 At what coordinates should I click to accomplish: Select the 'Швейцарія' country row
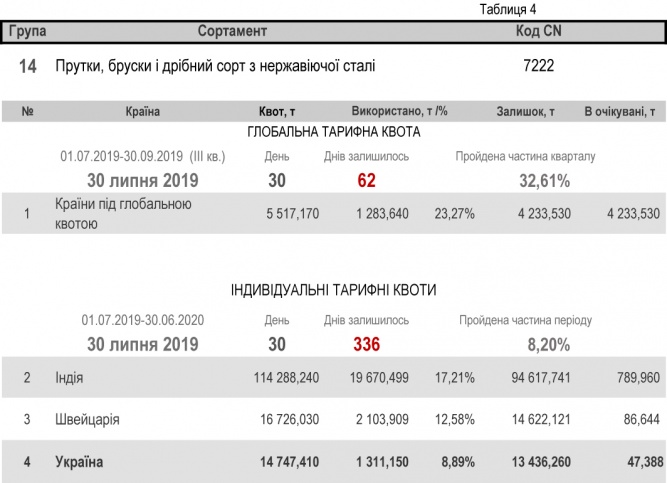tap(87, 421)
